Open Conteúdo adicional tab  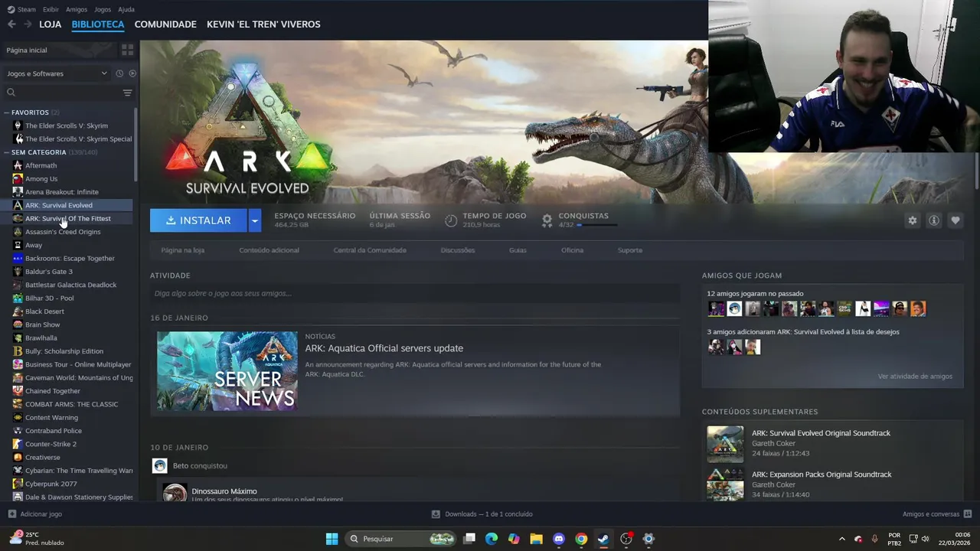(269, 250)
